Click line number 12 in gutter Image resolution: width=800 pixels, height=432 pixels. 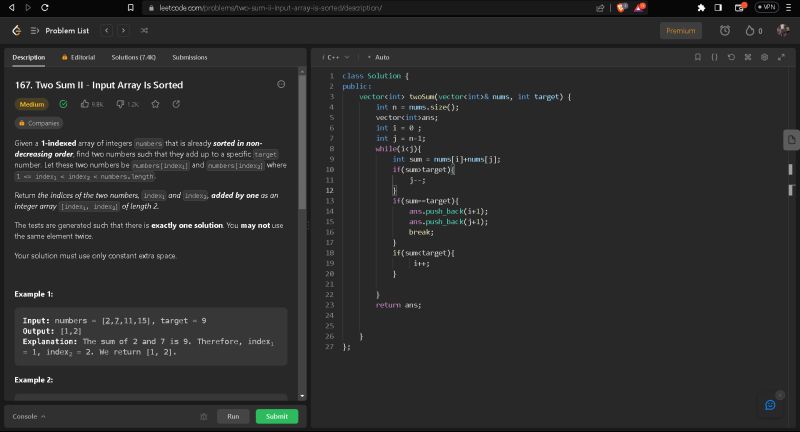[330, 190]
